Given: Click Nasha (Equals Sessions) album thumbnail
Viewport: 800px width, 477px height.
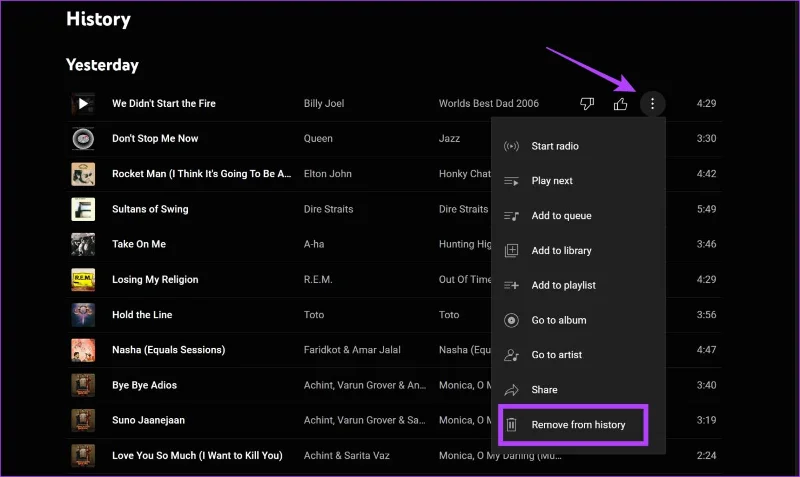Looking at the screenshot, I should tap(83, 350).
